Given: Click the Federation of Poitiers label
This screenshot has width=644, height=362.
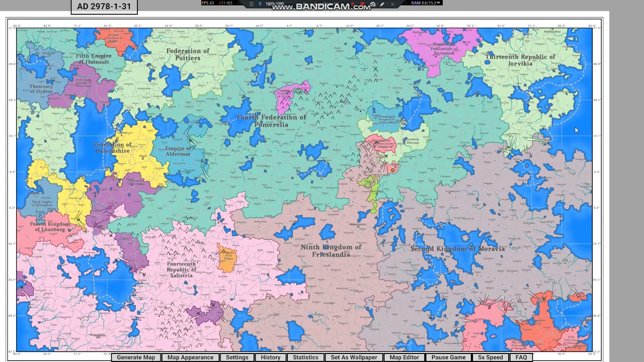Looking at the screenshot, I should click(x=188, y=54).
